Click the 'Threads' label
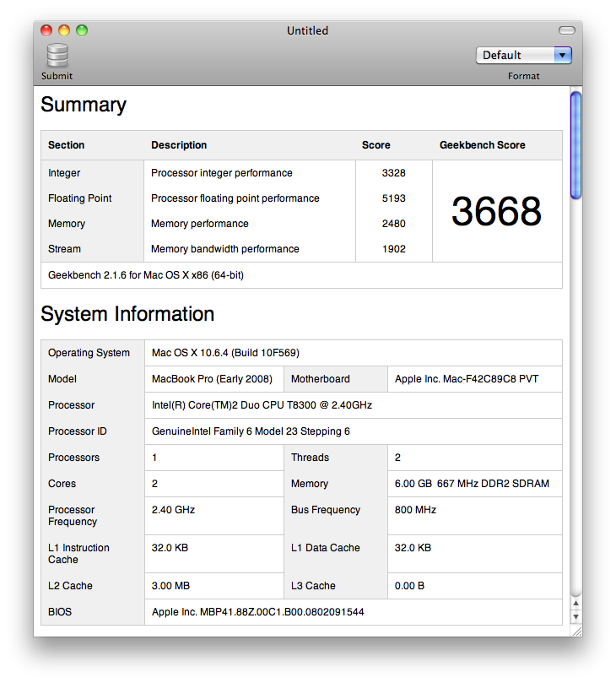 (x=310, y=458)
